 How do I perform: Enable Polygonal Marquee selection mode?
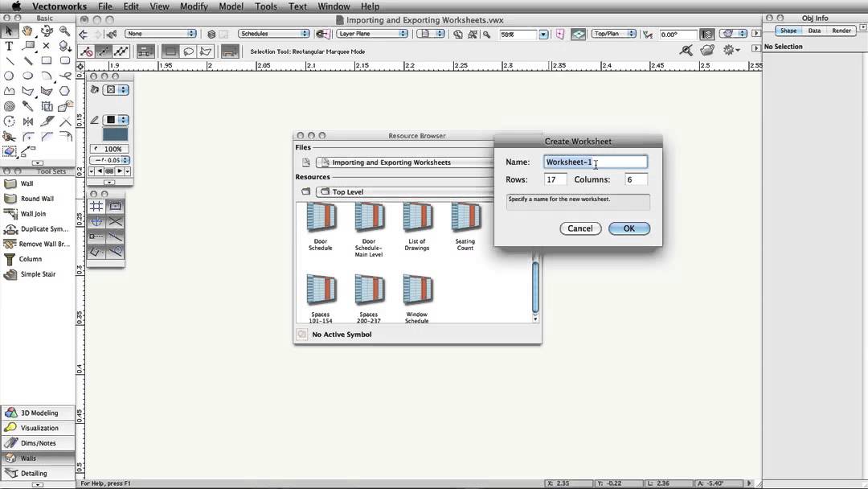pyautogui.click(x=206, y=51)
